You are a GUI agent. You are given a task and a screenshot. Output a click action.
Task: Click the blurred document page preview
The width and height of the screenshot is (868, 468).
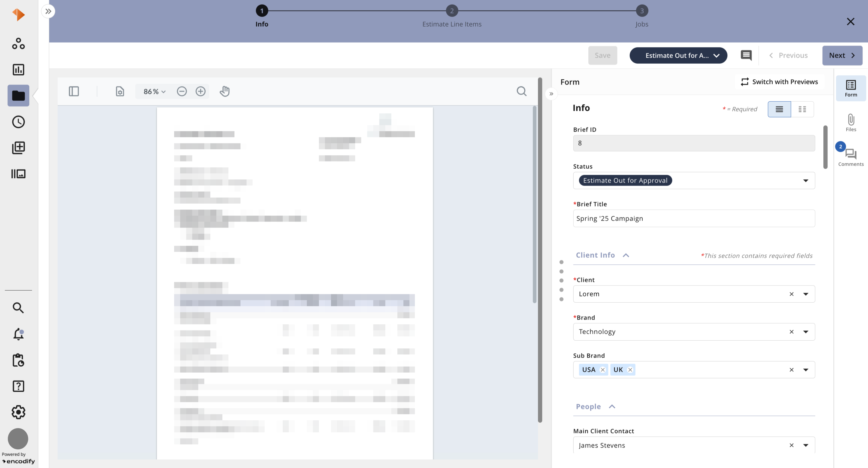(294, 283)
